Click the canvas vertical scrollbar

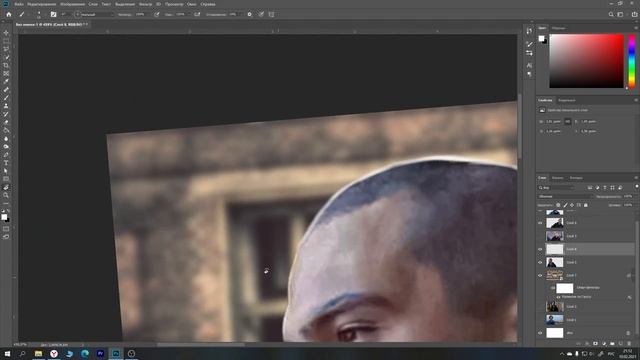pos(520,127)
